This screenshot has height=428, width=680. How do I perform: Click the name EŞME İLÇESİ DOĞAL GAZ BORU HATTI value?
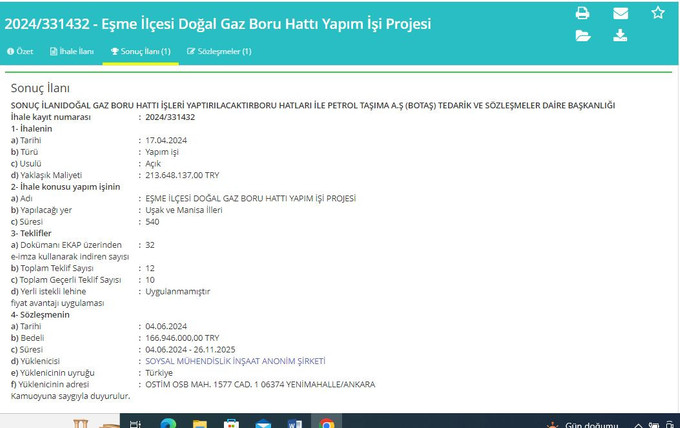pos(251,199)
